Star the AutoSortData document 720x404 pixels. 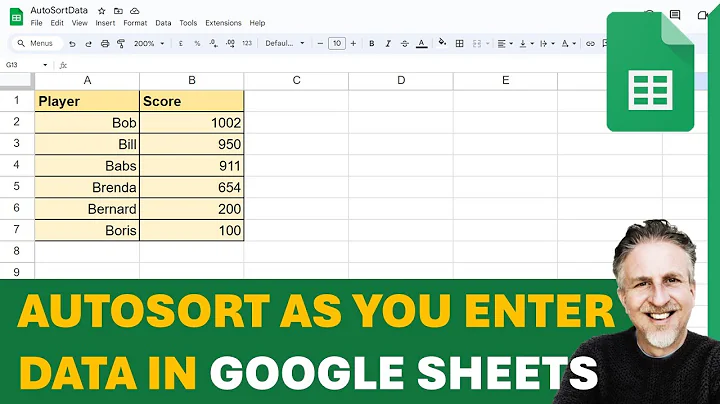click(102, 11)
